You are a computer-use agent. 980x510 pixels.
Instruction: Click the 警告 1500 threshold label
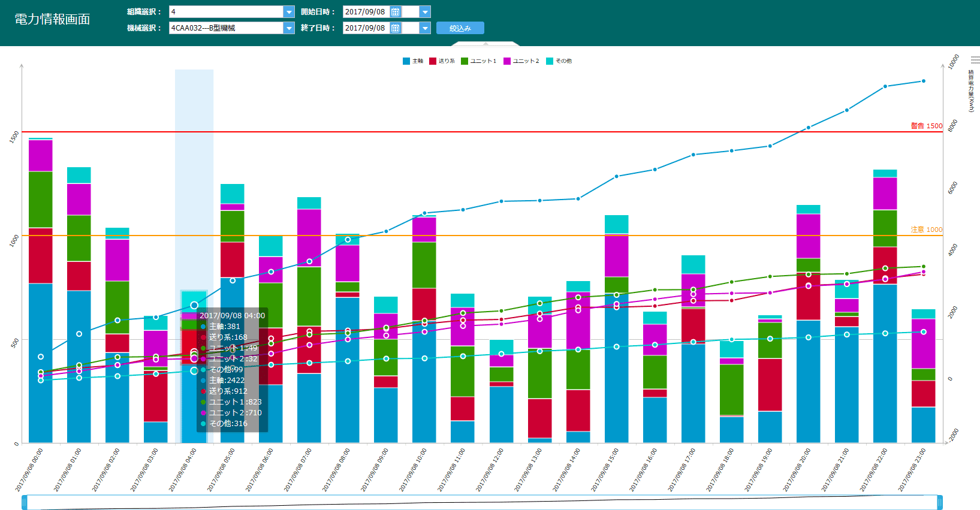(927, 126)
